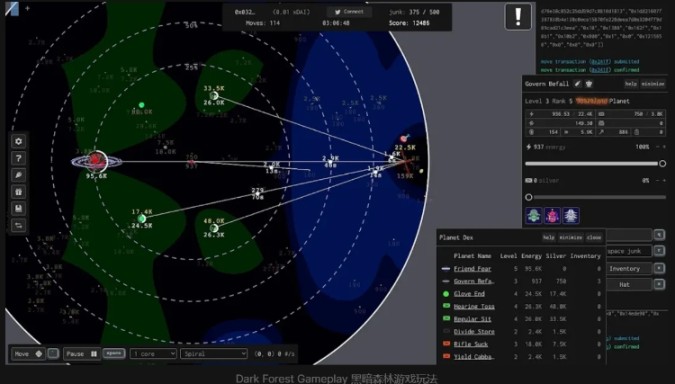This screenshot has height=384, width=675.
Task: Select the first artifact icon
Action: click(534, 215)
